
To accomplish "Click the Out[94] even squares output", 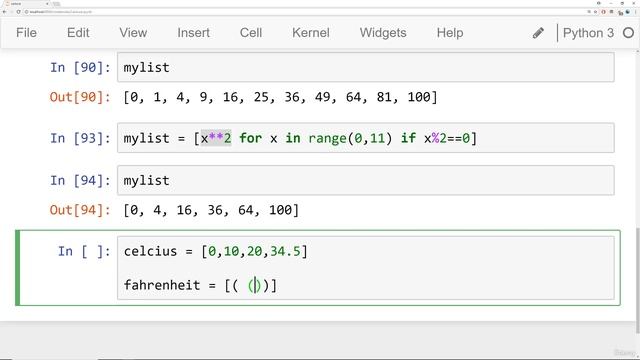I will [x=211, y=210].
